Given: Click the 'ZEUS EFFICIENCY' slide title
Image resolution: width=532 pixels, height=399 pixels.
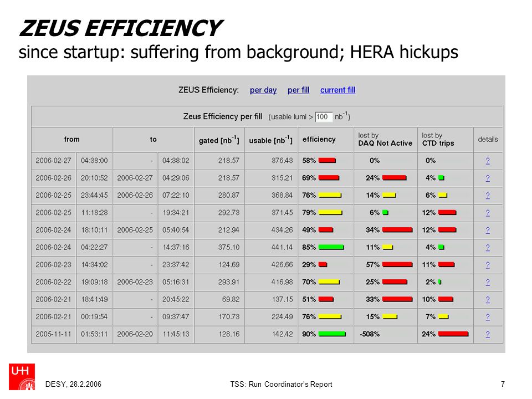Looking at the screenshot, I should coord(120,28).
